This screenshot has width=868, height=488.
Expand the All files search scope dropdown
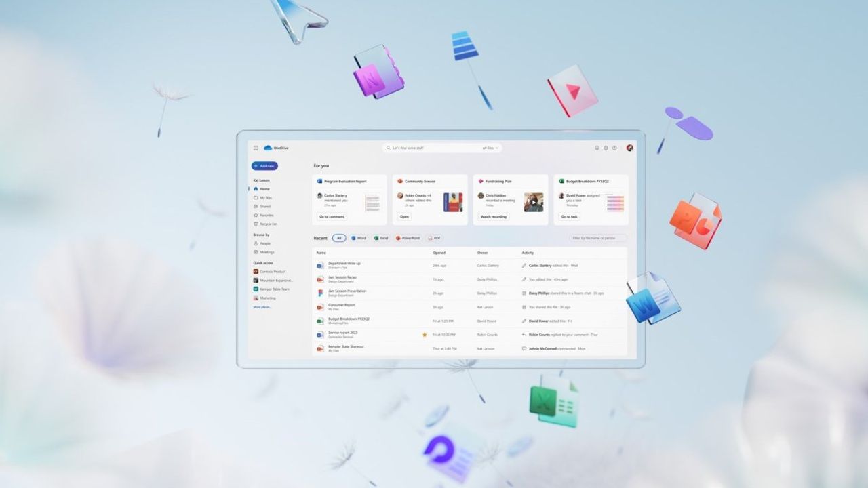pyautogui.click(x=490, y=148)
